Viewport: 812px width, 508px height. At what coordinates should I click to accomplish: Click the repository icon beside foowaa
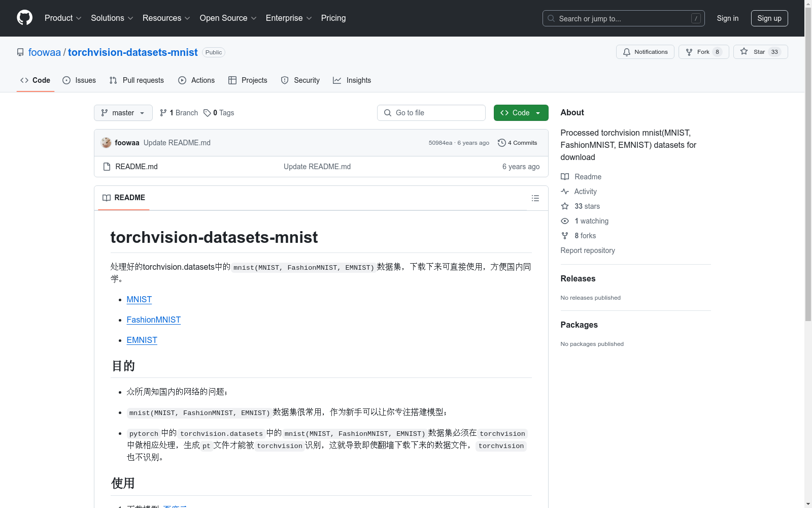tap(20, 52)
